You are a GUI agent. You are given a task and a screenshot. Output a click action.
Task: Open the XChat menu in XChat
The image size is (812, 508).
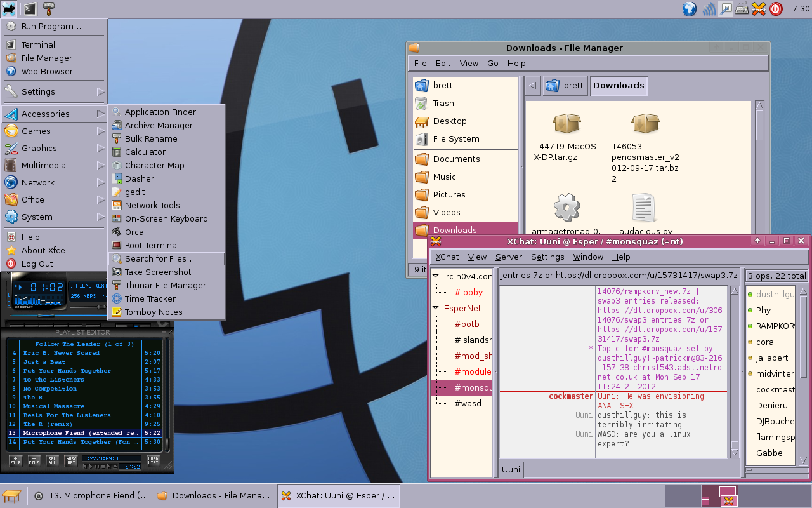(x=447, y=257)
